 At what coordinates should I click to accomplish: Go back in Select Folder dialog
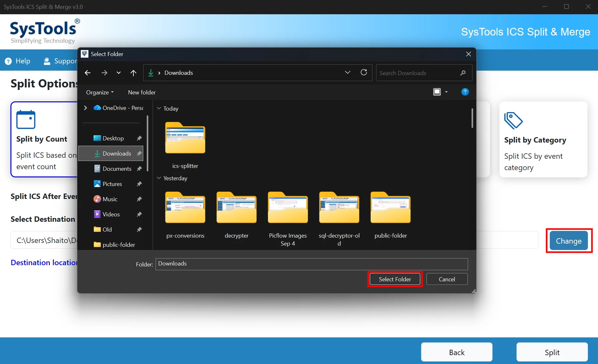(88, 73)
